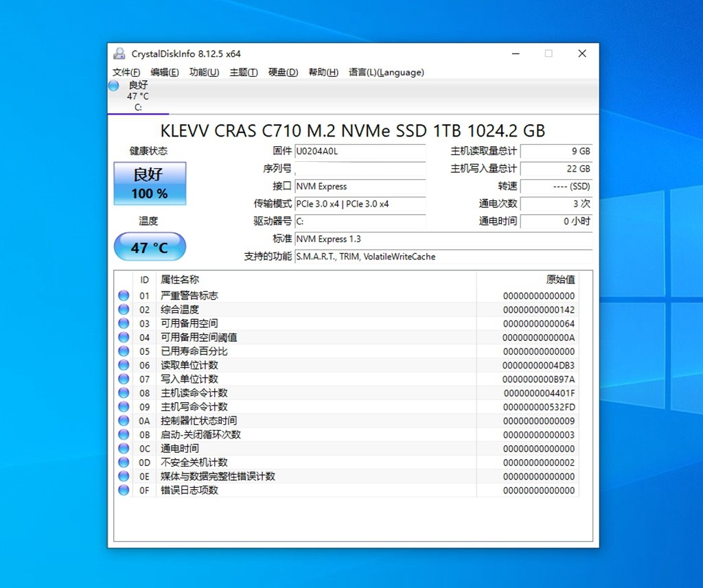Screen dimensions: 703x588
Task: Click the 原始值 column header
Action: pos(528,280)
